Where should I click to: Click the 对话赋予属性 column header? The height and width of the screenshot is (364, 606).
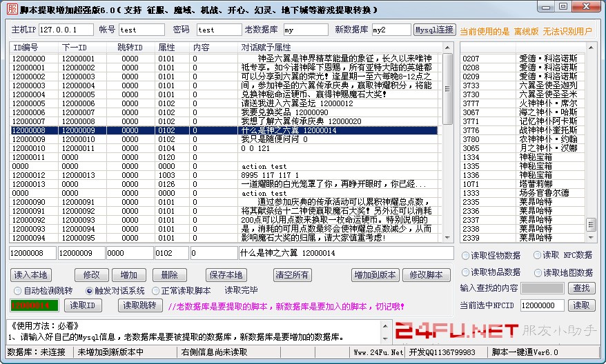coord(266,47)
